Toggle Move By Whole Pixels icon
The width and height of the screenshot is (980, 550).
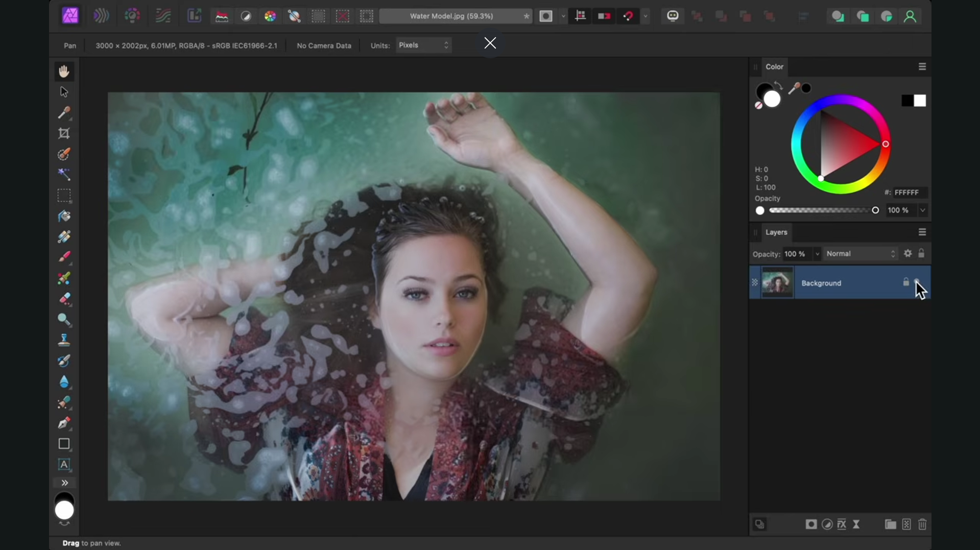[604, 16]
